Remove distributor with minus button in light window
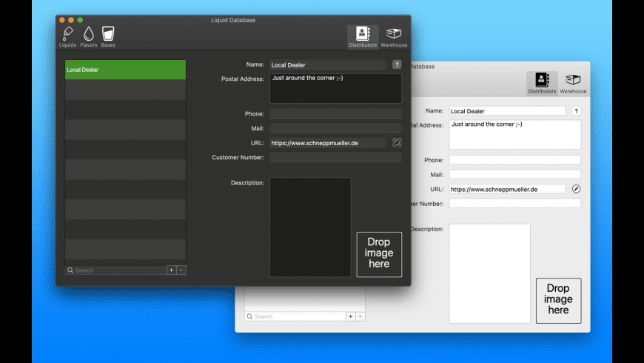Viewport: 644px width, 363px height. [360, 316]
